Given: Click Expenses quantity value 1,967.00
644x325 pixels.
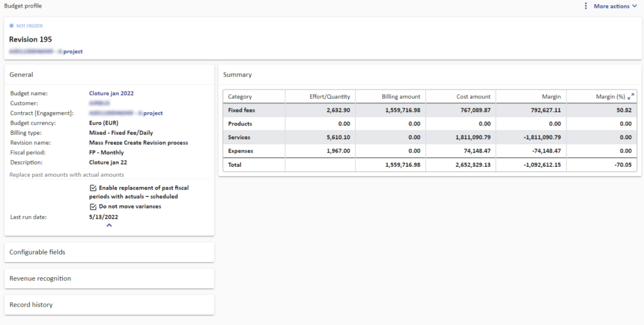Looking at the screenshot, I should pyautogui.click(x=338, y=151).
